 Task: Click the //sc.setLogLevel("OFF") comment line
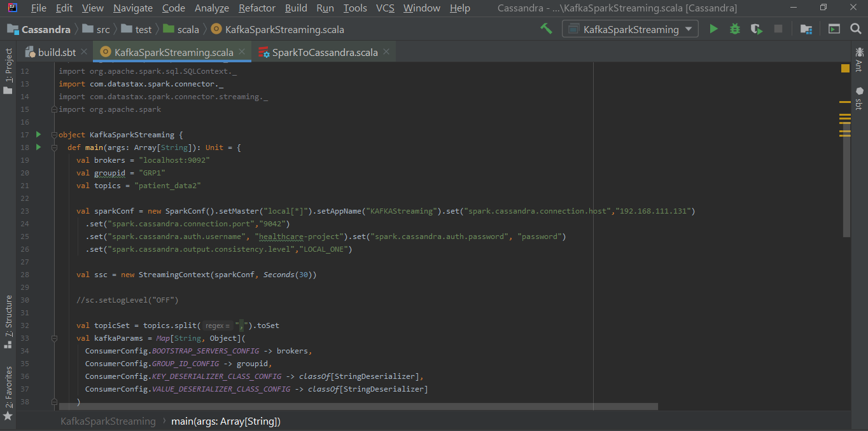(127, 300)
